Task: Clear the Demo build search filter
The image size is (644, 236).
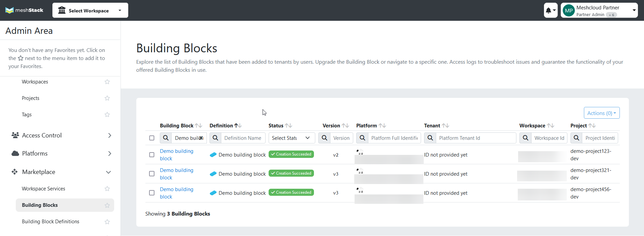Action: coord(201,138)
